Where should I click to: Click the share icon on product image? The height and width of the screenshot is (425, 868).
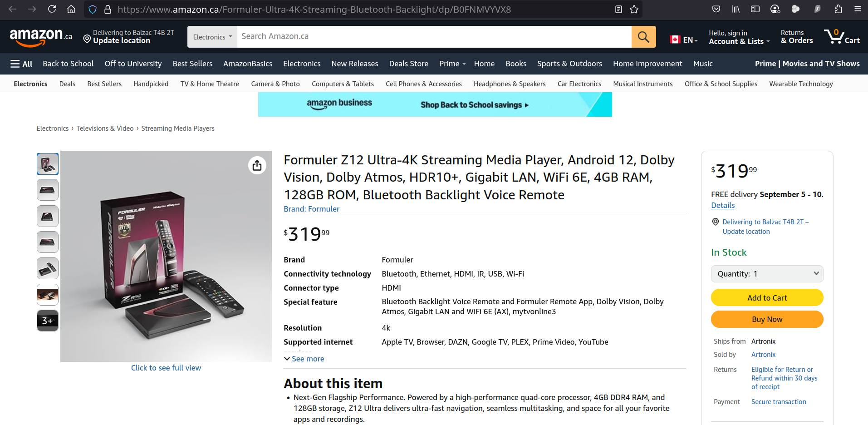pyautogui.click(x=257, y=165)
